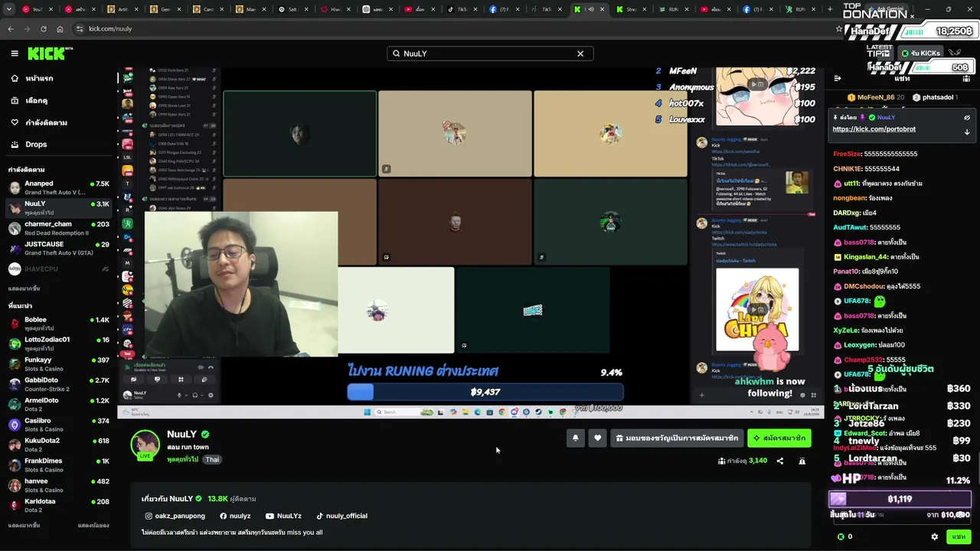Share the NuuLY stream
The width and height of the screenshot is (980, 551).
[780, 461]
